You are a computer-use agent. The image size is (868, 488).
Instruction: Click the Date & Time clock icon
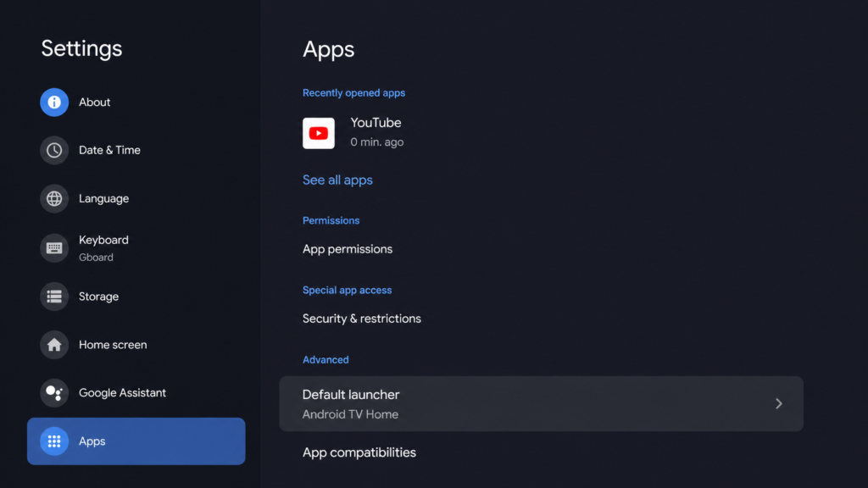(53, 150)
